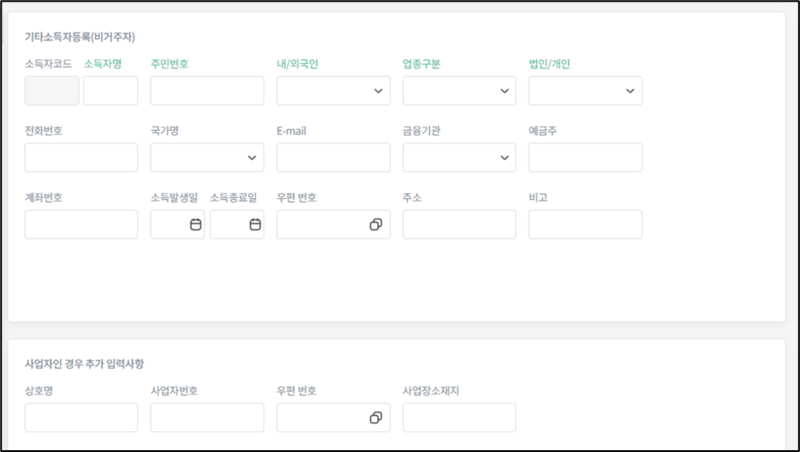Viewport: 800px width, 452px height.
Task: Click postal code search icon in business section
Action: (x=376, y=418)
